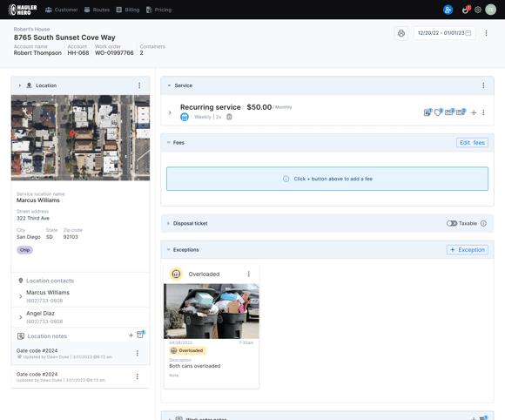Collapse the Fees section
The width and height of the screenshot is (505, 420).
coord(168,143)
